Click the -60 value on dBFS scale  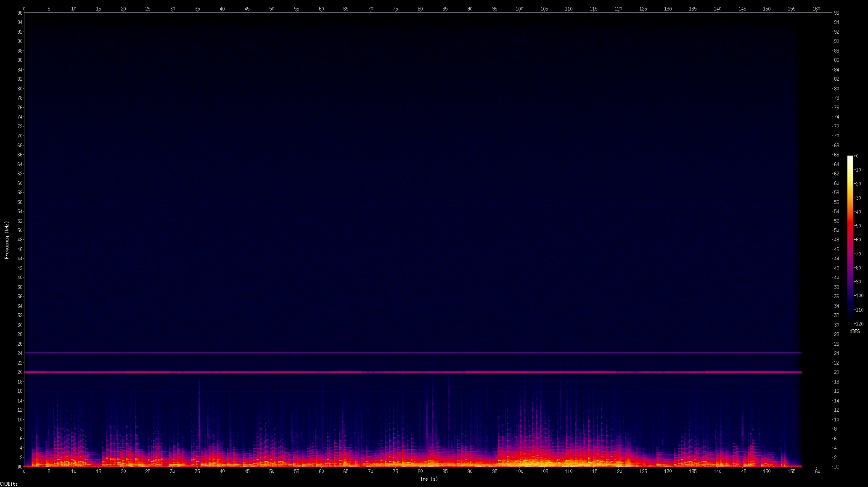(858, 240)
